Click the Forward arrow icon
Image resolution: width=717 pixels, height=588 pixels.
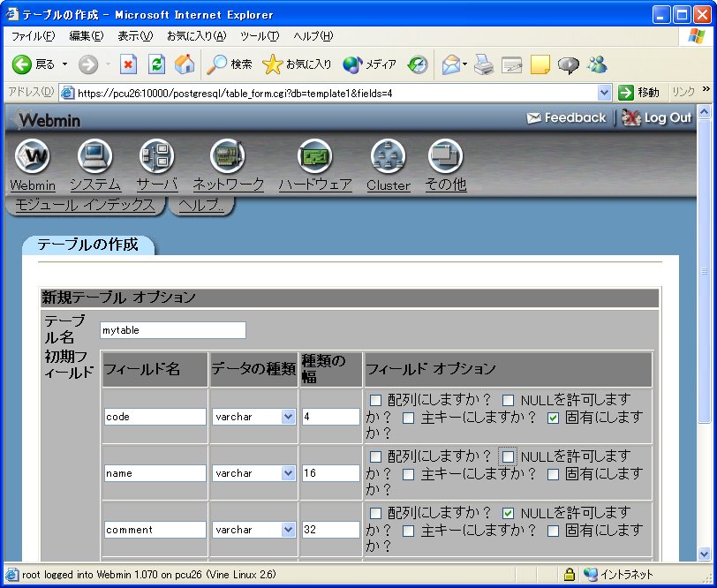click(x=87, y=64)
